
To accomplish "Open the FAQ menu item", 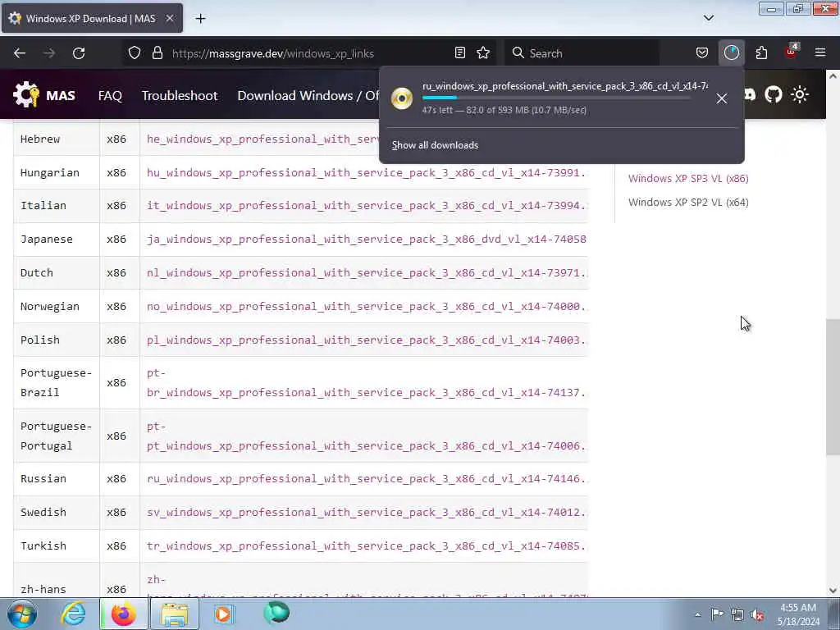I will pos(111,95).
